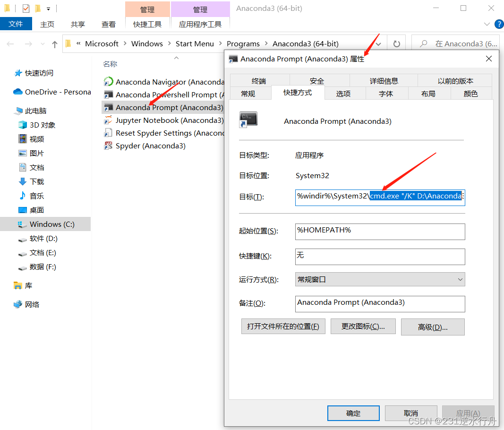Click 数据 (F:) drive icon
Image resolution: width=504 pixels, height=430 pixels.
coord(23,267)
